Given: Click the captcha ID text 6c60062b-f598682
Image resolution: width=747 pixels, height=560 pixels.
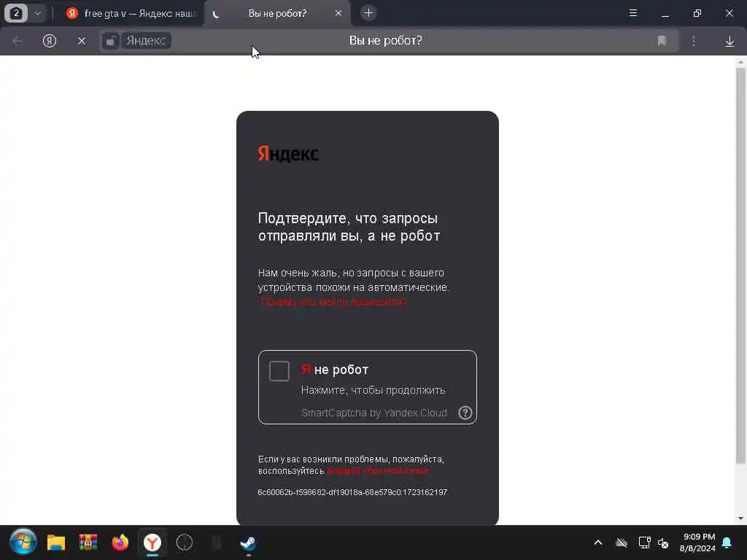Looking at the screenshot, I should [352, 492].
